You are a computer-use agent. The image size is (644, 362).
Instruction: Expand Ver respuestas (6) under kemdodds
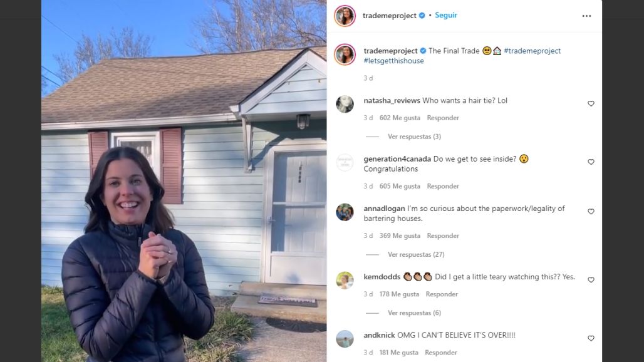click(414, 313)
